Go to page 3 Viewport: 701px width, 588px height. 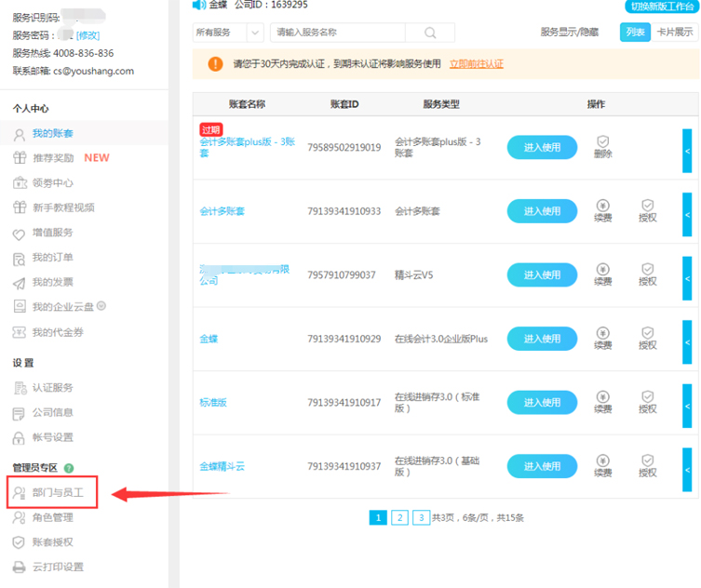pos(421,518)
